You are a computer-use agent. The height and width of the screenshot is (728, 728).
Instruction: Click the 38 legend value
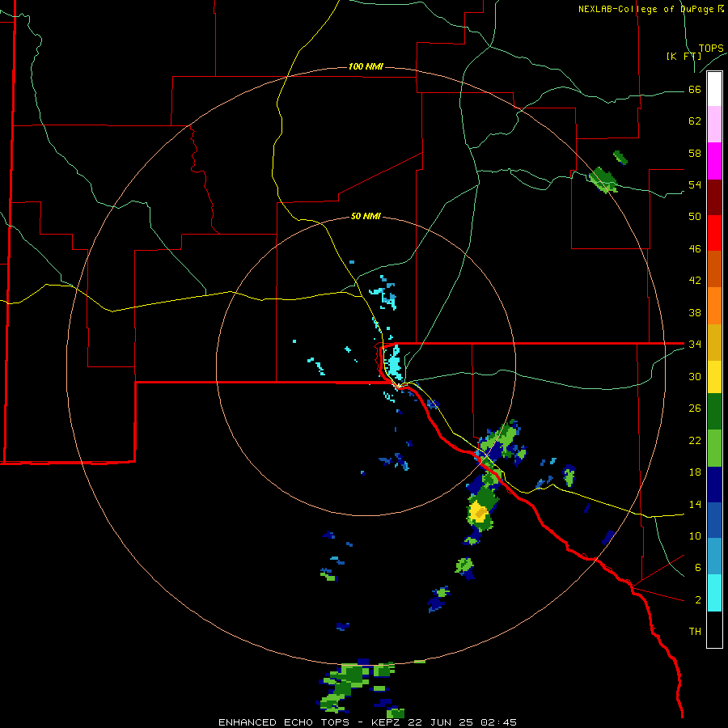click(x=695, y=313)
